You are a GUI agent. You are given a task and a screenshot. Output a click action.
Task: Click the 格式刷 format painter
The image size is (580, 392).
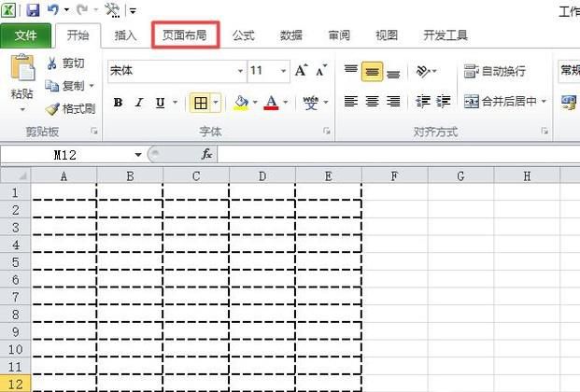[70, 108]
